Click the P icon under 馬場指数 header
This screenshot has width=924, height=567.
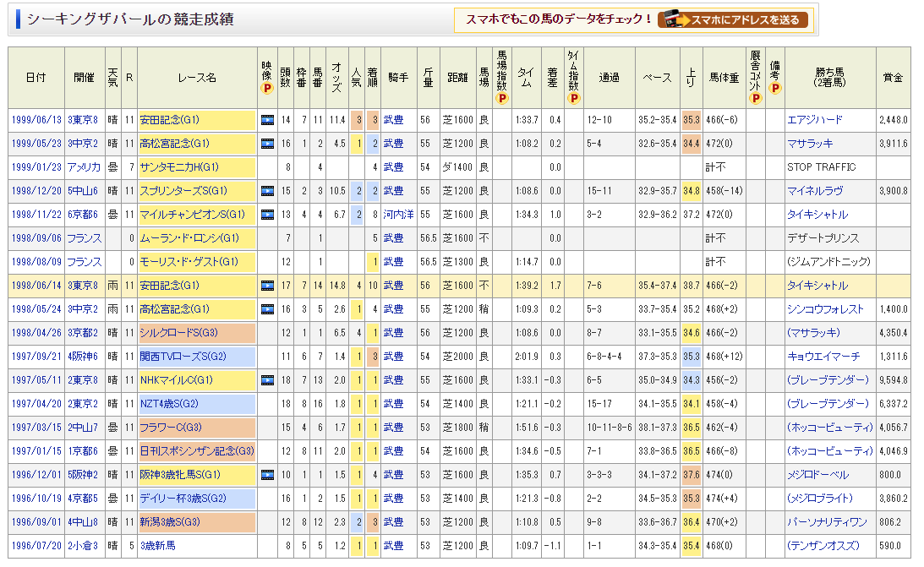coord(501,98)
